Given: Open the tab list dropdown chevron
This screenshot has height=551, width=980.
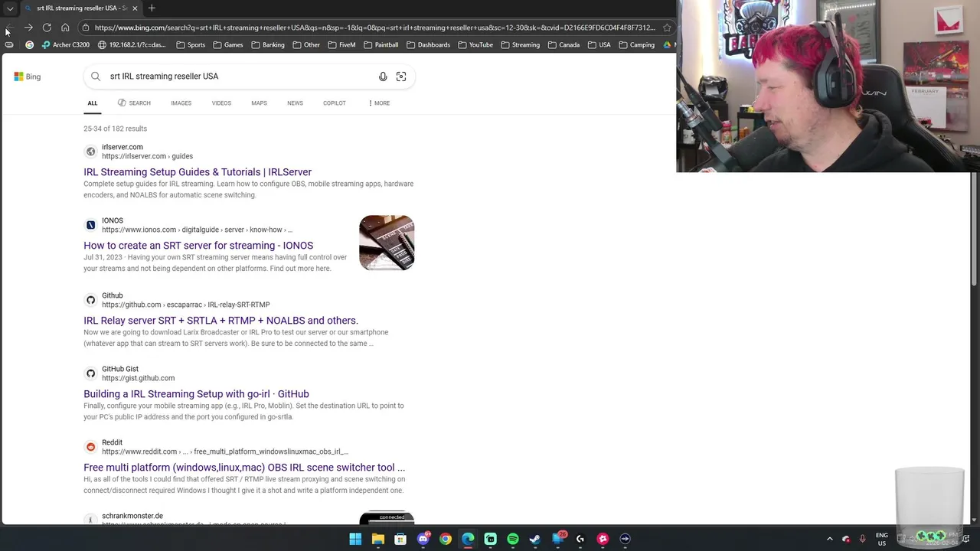Looking at the screenshot, I should click(10, 8).
